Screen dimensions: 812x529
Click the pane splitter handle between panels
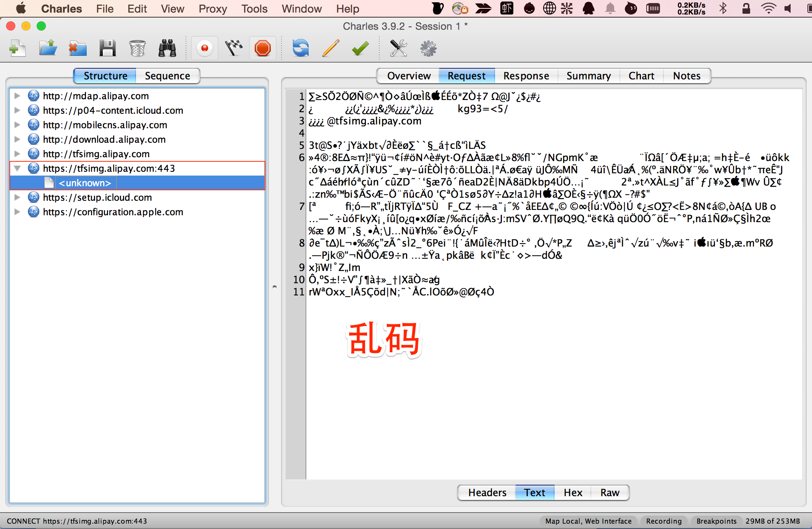click(x=275, y=287)
